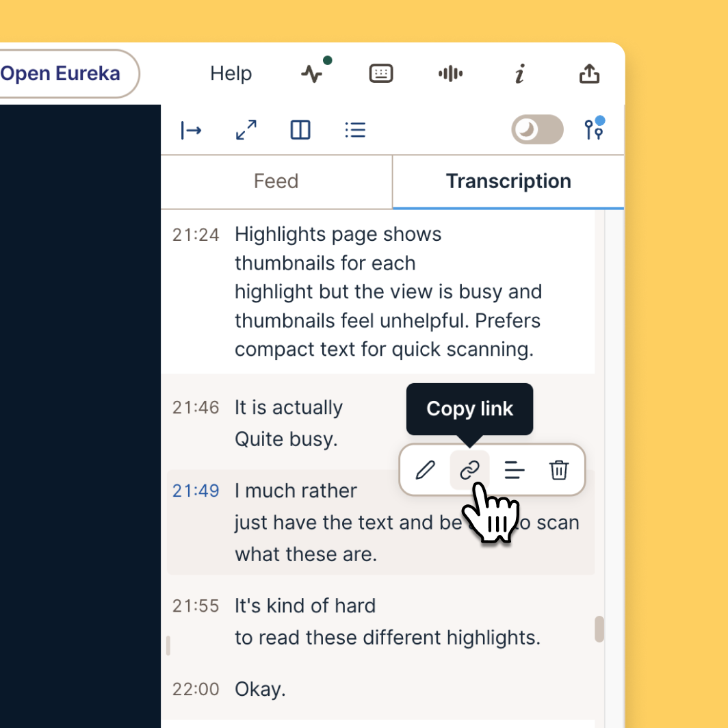This screenshot has height=728, width=728.
Task: Copy link using the chain icon
Action: (469, 470)
